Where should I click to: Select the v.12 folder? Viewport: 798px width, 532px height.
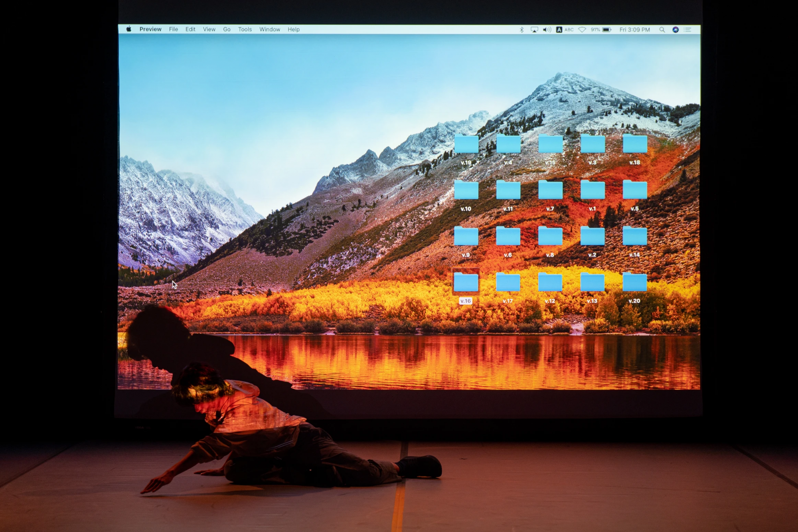point(551,282)
